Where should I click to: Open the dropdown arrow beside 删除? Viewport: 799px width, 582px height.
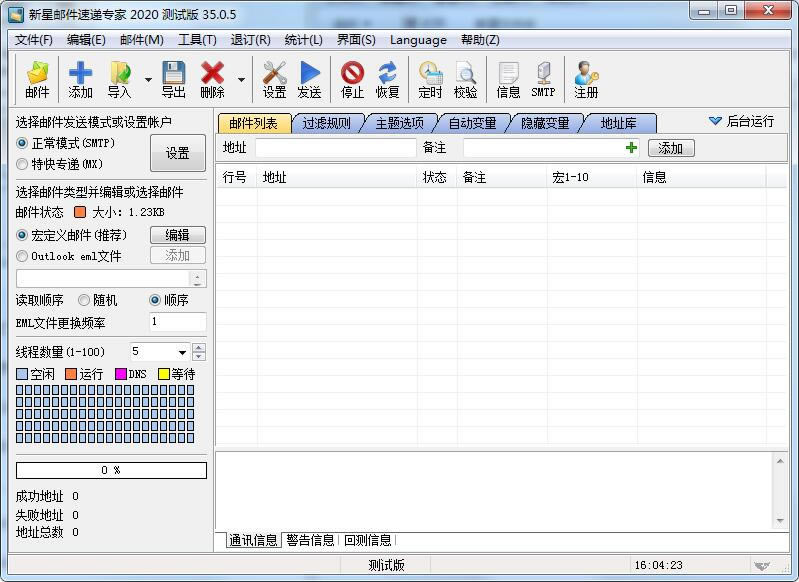point(241,80)
